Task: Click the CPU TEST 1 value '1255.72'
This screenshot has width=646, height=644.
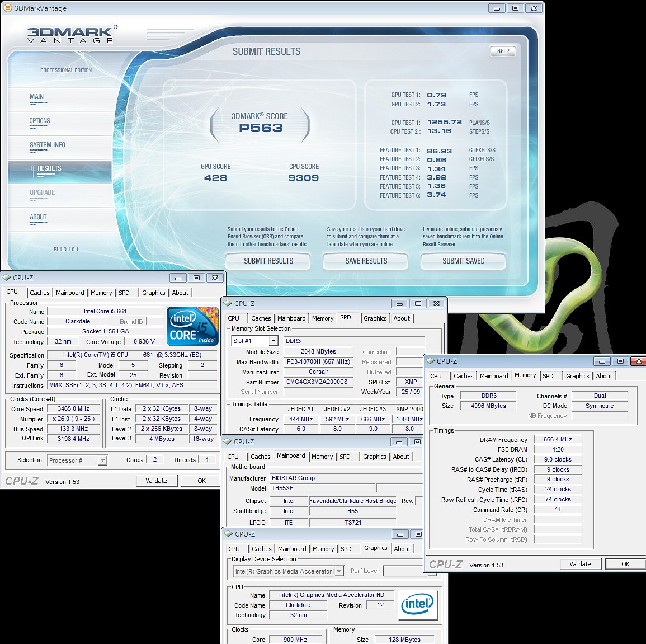Action: click(445, 122)
